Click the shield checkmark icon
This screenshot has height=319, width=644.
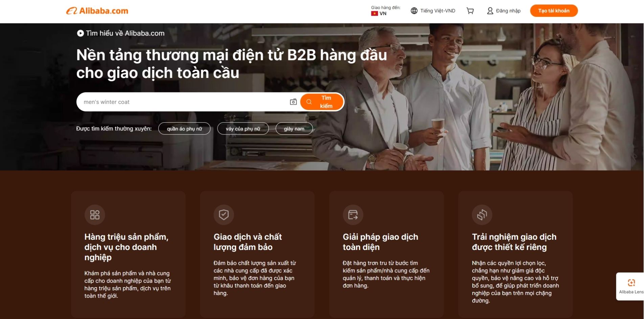[x=224, y=215]
